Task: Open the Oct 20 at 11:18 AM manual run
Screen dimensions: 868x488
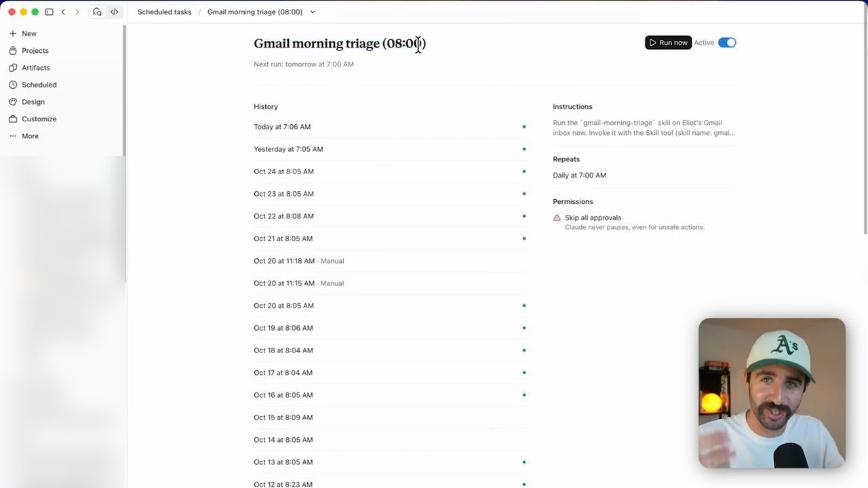Action: pyautogui.click(x=391, y=261)
